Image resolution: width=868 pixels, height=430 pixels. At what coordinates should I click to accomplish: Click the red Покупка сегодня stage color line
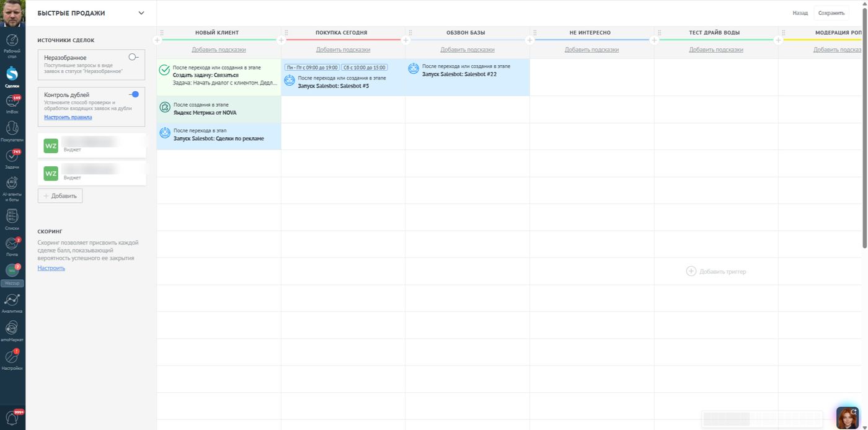(x=343, y=40)
